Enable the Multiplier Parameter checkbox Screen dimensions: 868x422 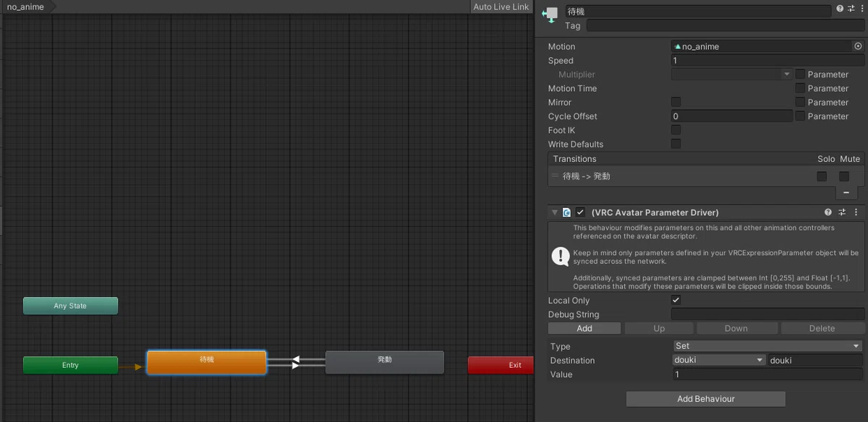point(800,74)
